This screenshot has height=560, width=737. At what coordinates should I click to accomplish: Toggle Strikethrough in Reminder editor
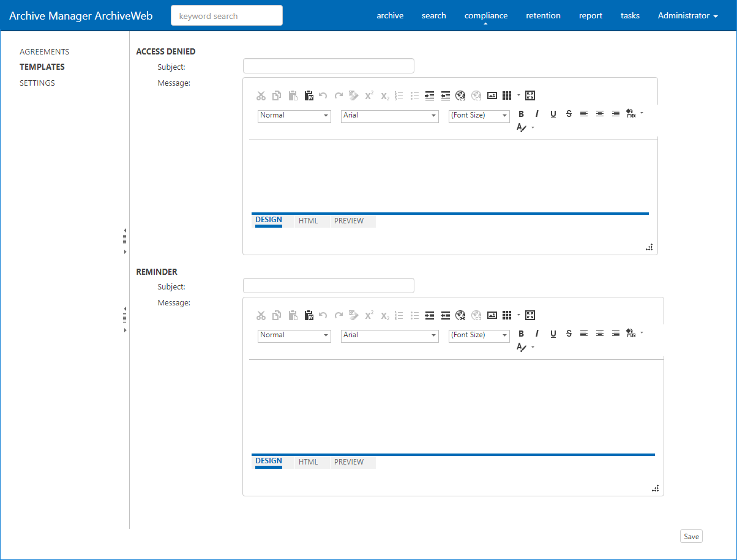click(569, 334)
